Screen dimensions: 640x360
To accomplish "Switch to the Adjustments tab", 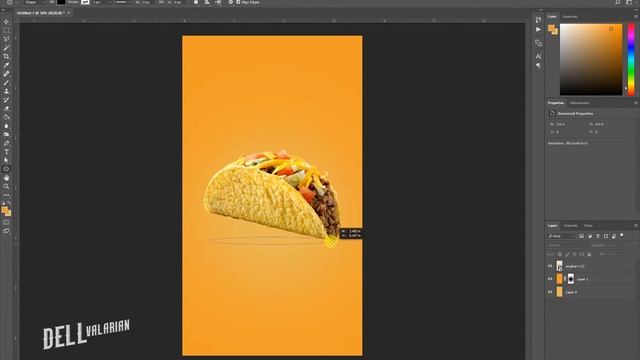I will (x=580, y=103).
